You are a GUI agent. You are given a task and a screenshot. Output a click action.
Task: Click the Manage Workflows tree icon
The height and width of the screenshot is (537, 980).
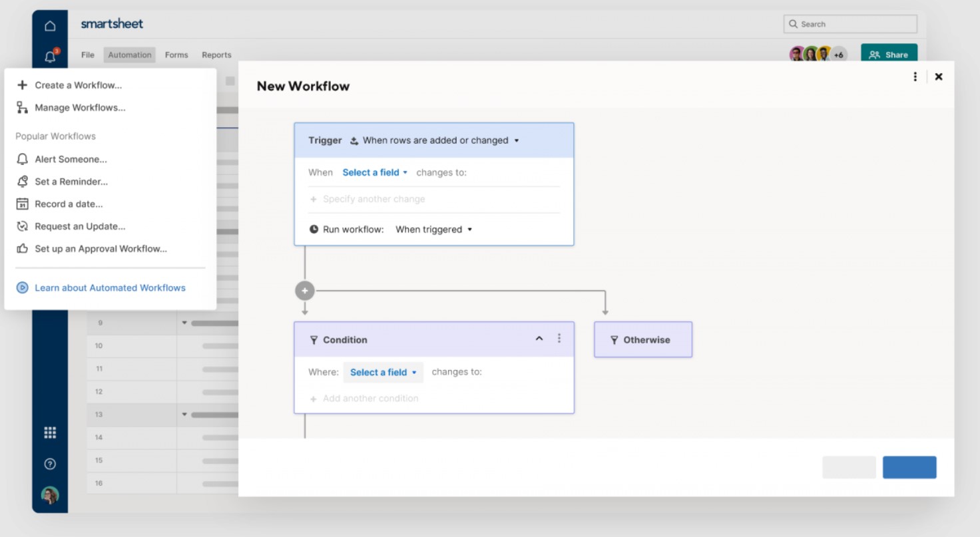pos(22,107)
